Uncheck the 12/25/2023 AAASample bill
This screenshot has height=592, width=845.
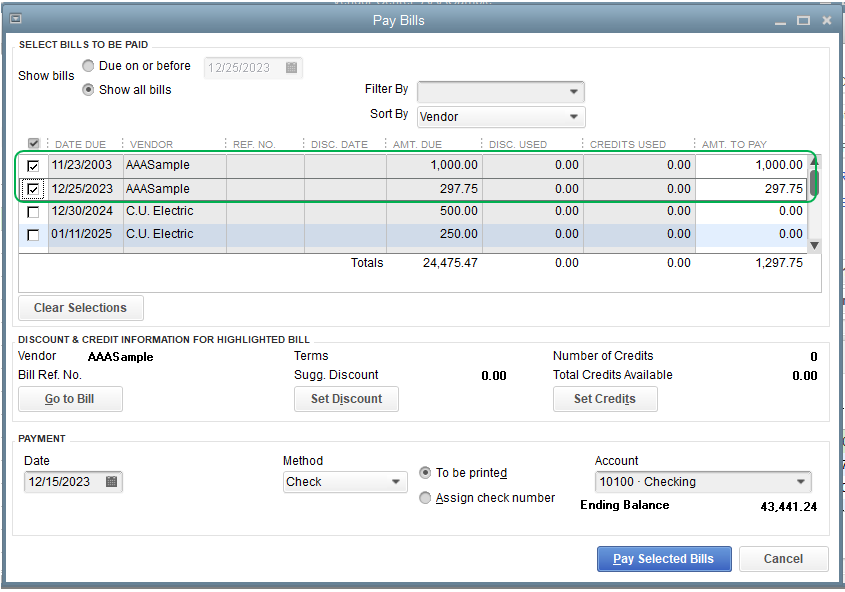coord(33,188)
